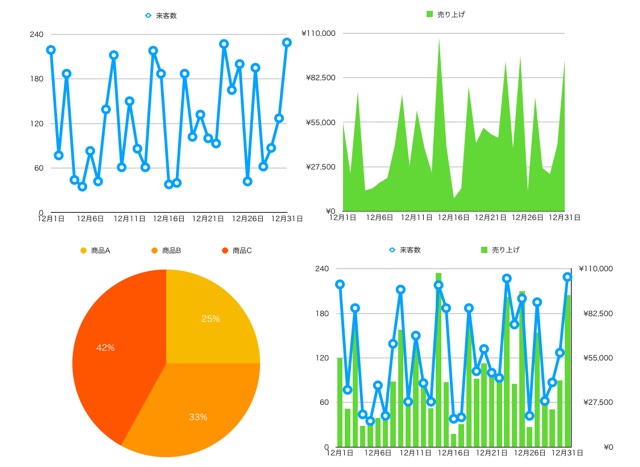Screen dimensions: 640x467
Task: Click the 180 left-axis label in combo chart
Action: click(322, 313)
